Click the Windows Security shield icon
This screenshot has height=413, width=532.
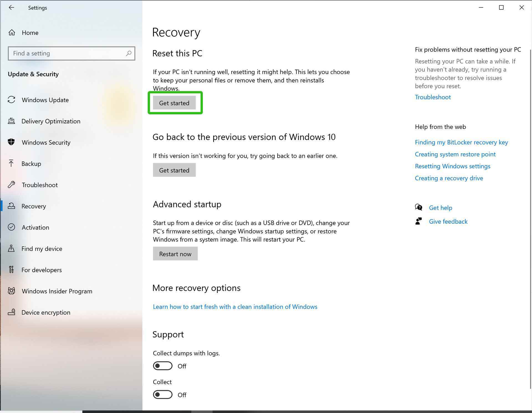click(12, 142)
